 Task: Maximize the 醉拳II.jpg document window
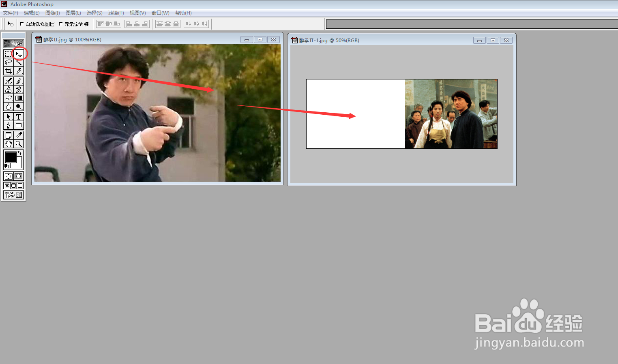tap(260, 40)
